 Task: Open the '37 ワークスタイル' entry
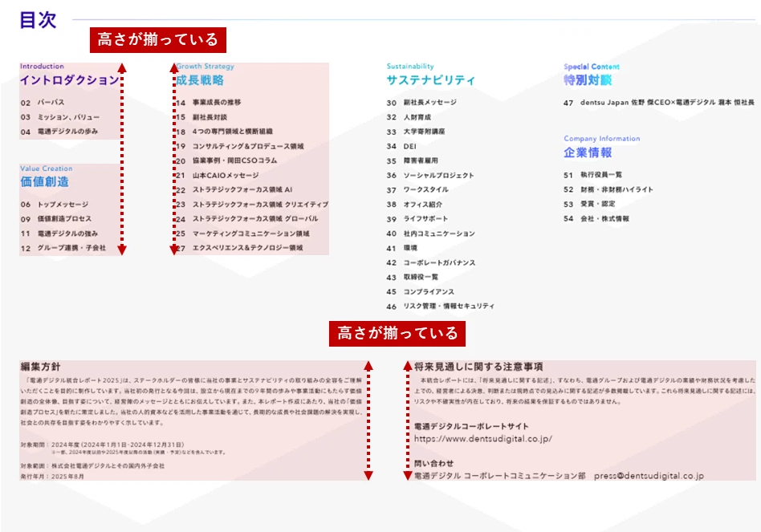tap(417, 190)
